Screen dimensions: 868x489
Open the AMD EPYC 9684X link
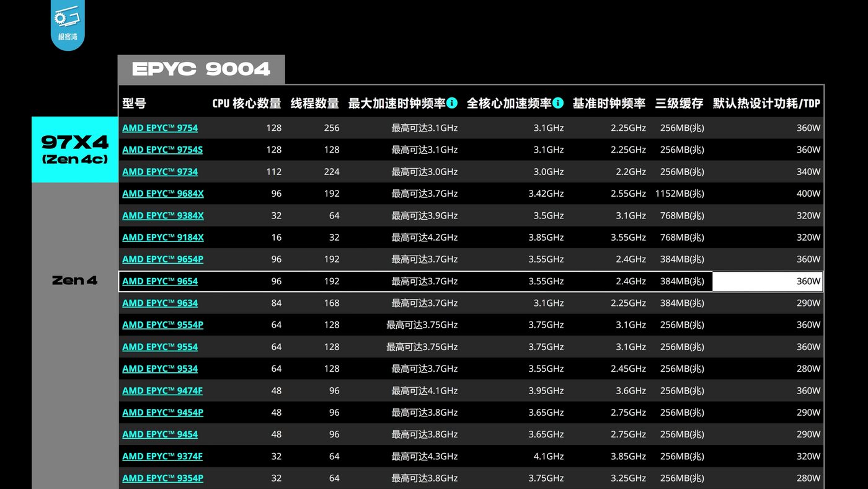(x=163, y=194)
